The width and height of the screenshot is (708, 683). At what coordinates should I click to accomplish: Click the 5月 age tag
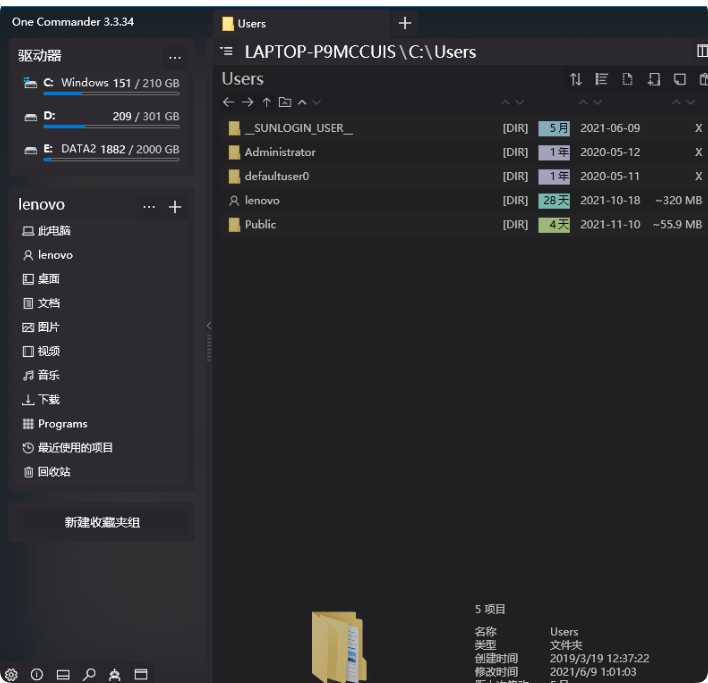[554, 128]
